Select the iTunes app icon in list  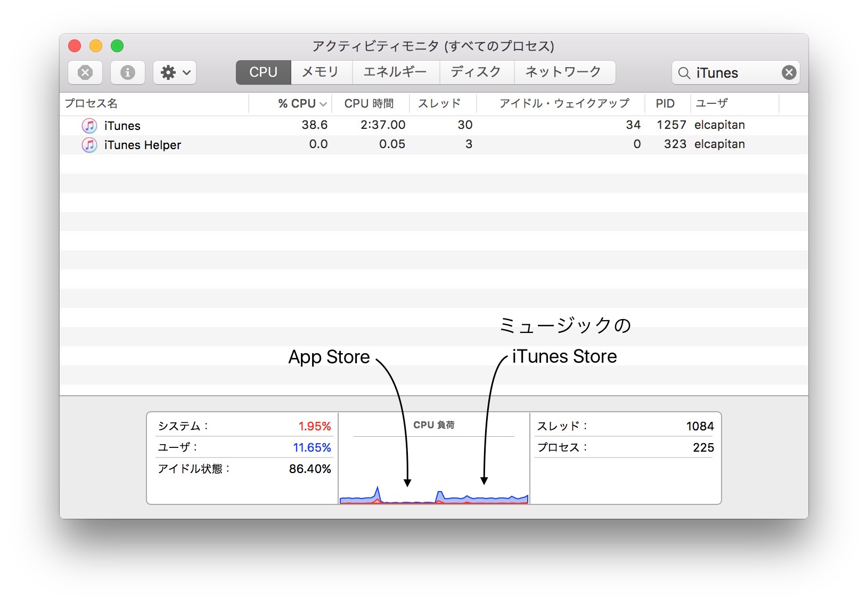89,126
